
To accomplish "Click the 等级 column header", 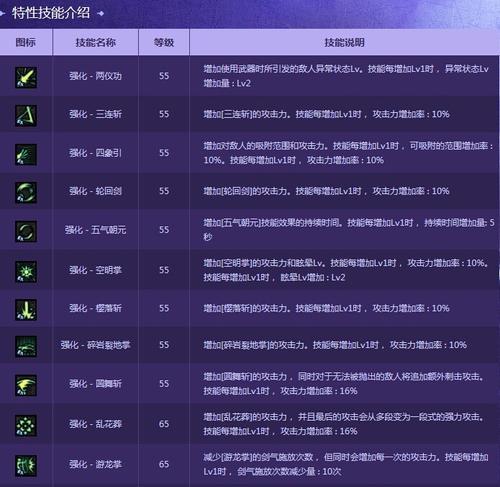I will [164, 42].
